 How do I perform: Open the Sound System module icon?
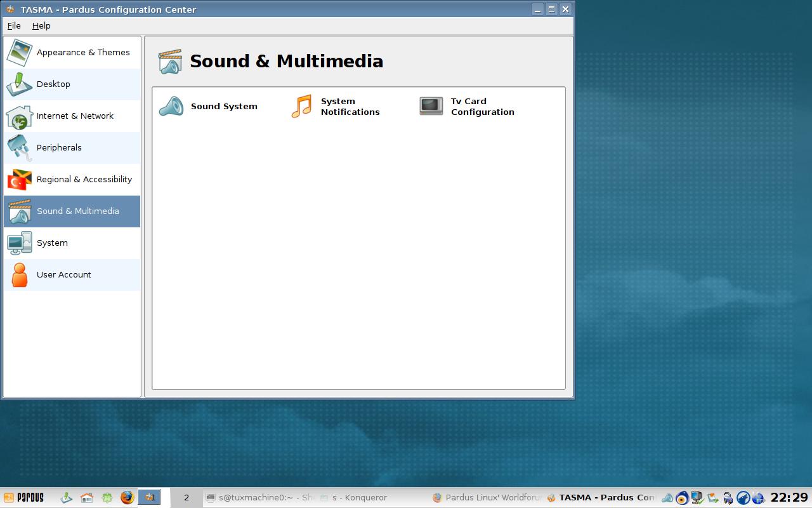coord(171,107)
